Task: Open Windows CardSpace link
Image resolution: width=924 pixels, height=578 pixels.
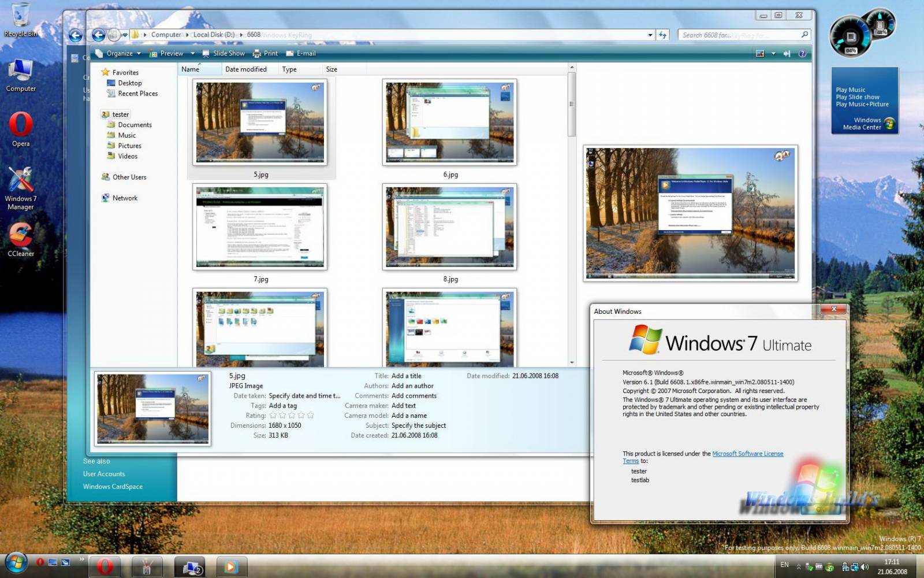Action: click(113, 487)
